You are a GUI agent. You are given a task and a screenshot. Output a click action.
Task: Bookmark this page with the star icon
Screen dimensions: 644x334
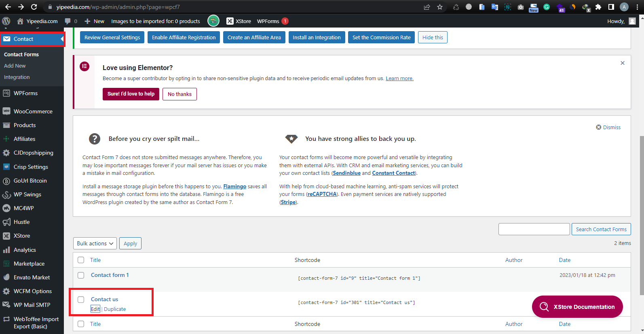coord(440,7)
